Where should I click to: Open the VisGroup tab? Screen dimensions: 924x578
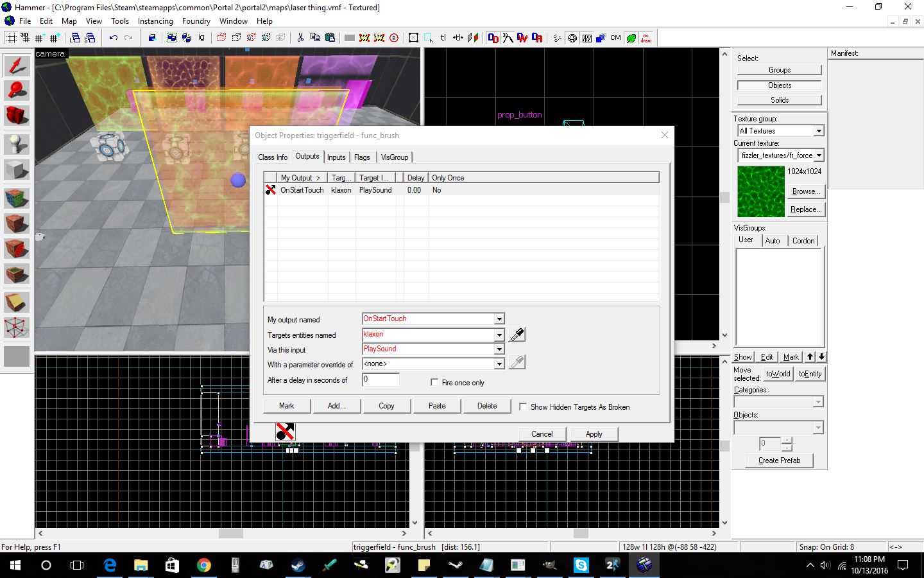[395, 157]
